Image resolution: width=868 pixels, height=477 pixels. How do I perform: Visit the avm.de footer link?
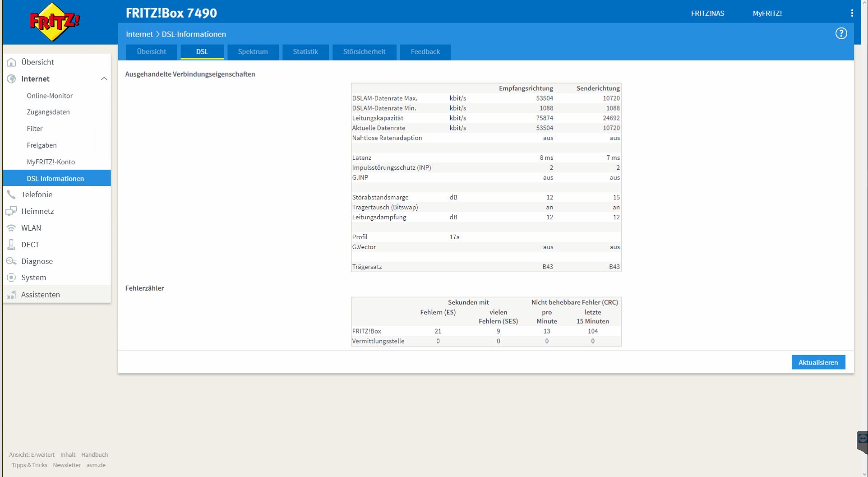(96, 465)
